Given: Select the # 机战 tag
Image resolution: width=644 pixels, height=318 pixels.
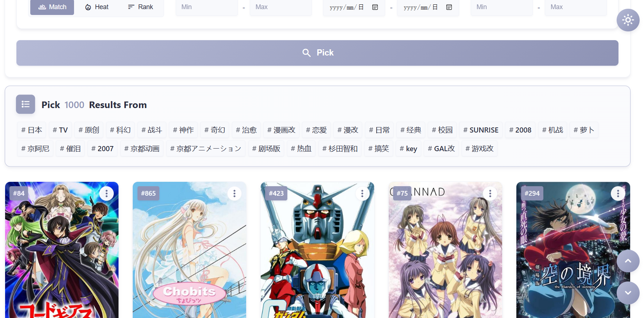Looking at the screenshot, I should pos(552,130).
